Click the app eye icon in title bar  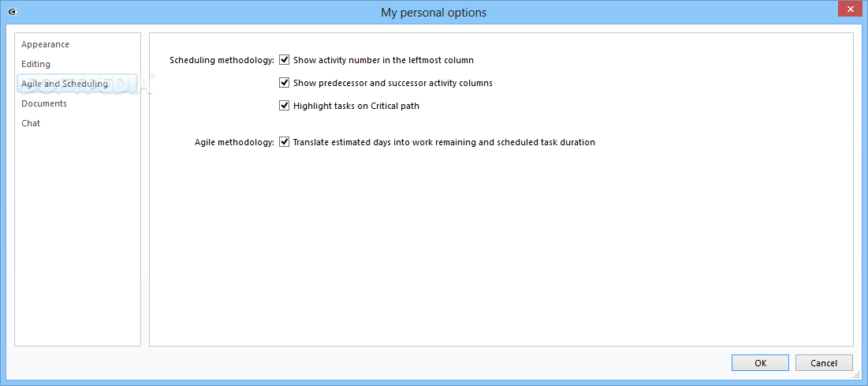pos(14,12)
